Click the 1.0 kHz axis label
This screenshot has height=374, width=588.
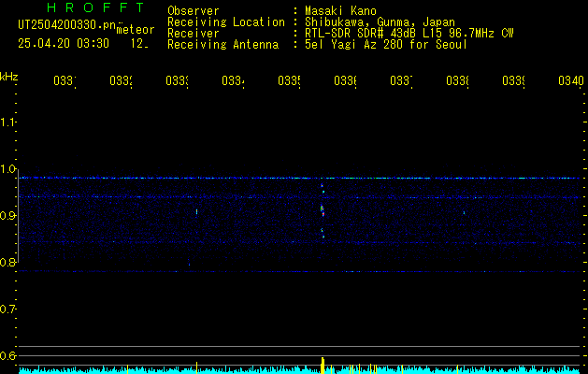tap(7, 169)
